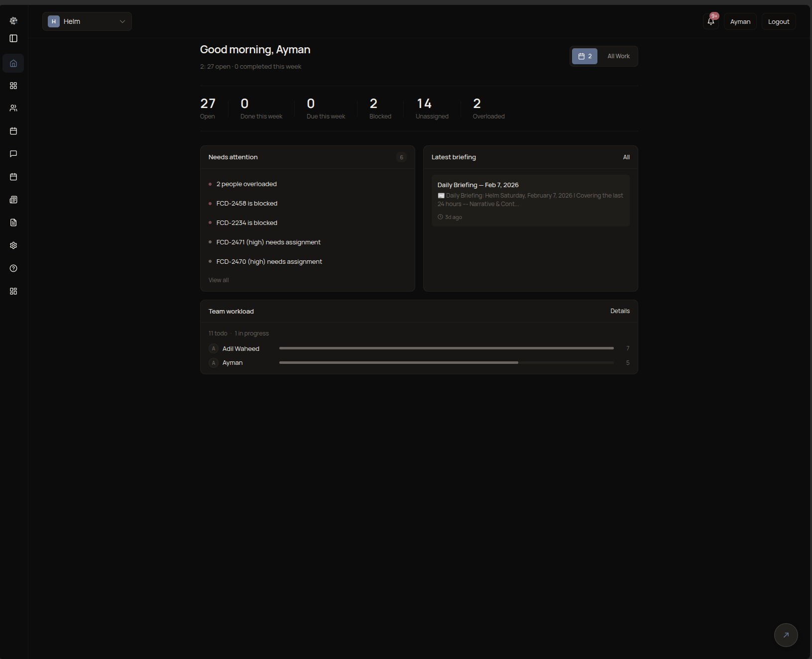Expand the Helm workspace dropdown
The image size is (812, 659).
point(87,21)
